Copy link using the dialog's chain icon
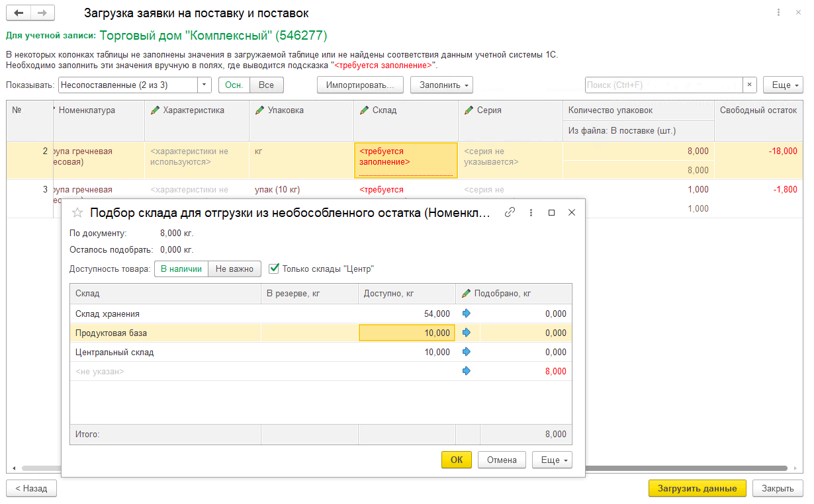This screenshot has height=504, width=814. 510,212
